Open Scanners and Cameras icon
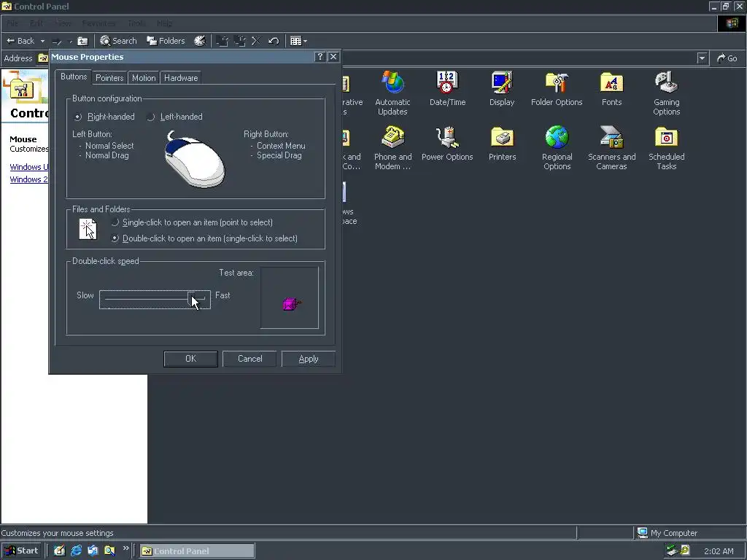The image size is (747, 560). (612, 147)
